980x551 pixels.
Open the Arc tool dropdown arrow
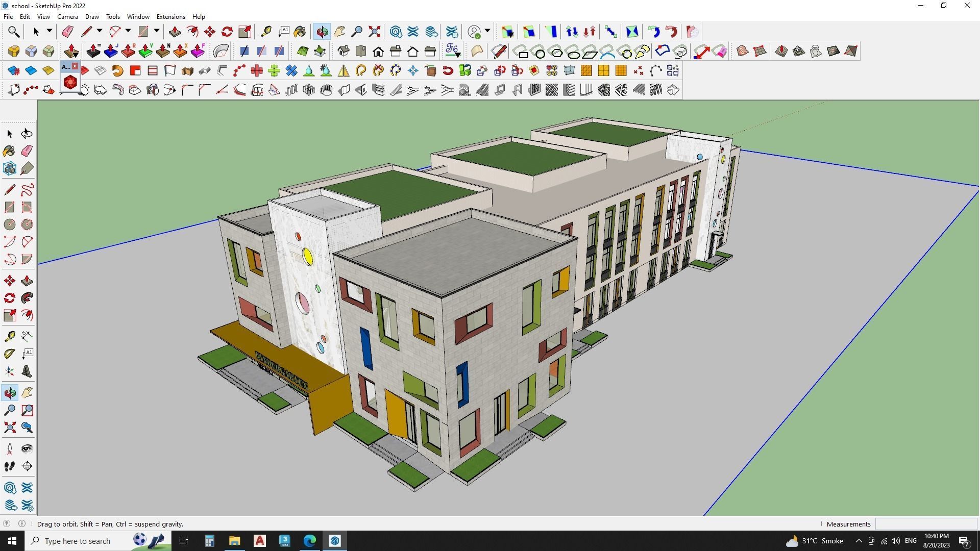[x=128, y=31]
